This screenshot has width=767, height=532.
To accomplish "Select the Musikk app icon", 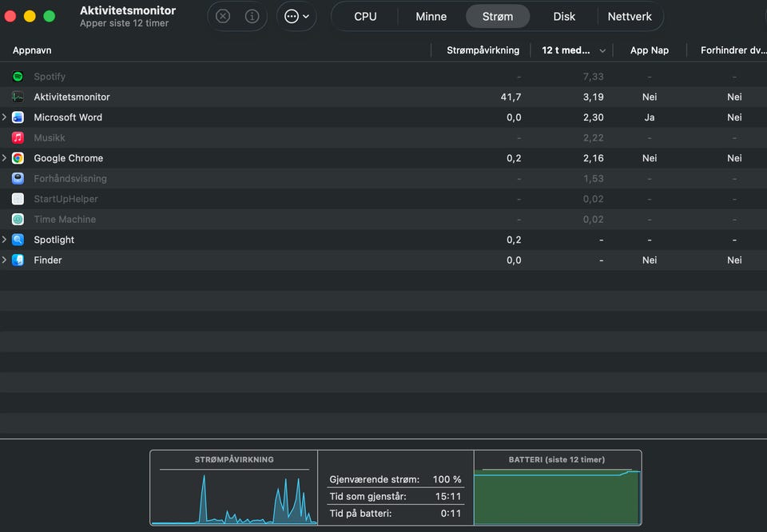I will tap(18, 138).
